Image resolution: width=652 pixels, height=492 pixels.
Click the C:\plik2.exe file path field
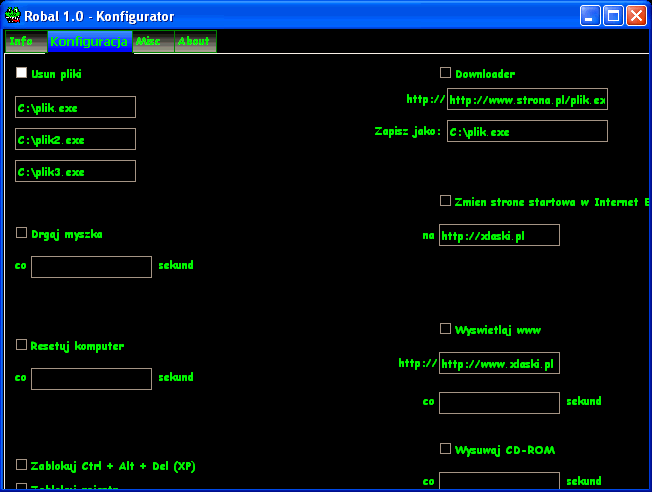(75, 139)
